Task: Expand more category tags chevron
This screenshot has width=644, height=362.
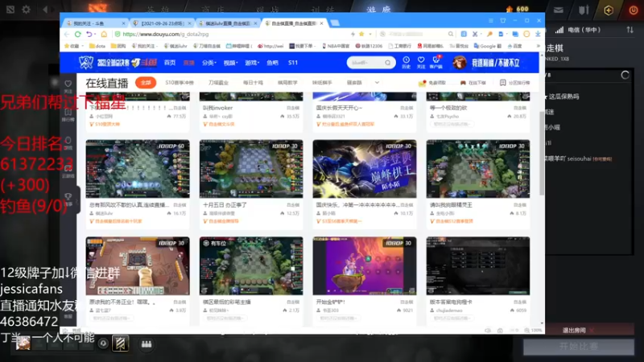Action: 377,83
